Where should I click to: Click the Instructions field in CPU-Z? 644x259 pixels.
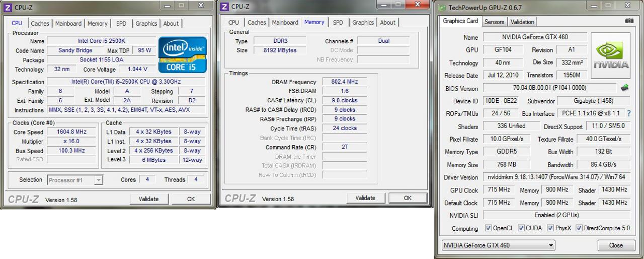pos(126,110)
